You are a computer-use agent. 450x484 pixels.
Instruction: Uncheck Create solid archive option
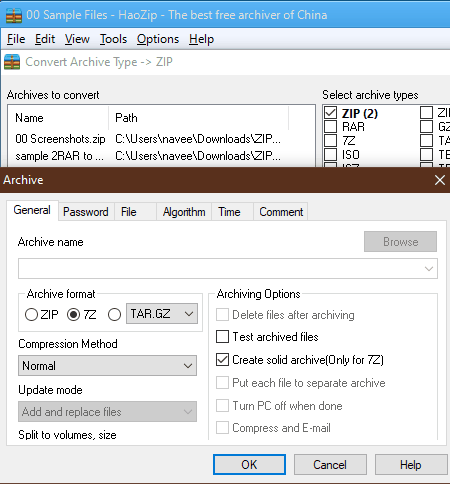click(x=222, y=360)
